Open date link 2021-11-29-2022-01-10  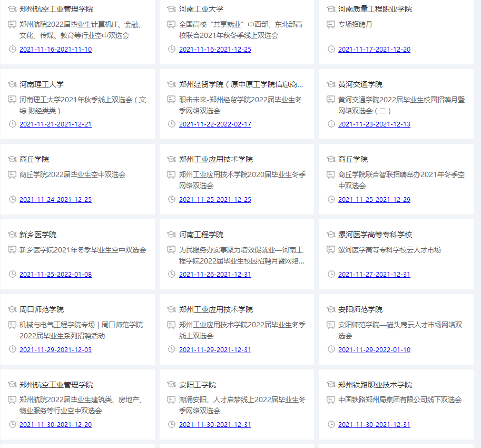pos(374,350)
